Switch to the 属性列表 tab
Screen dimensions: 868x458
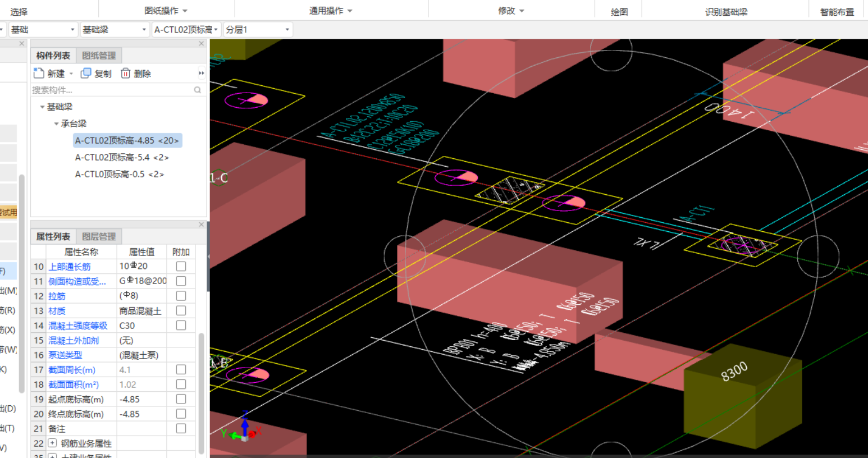[x=53, y=237]
